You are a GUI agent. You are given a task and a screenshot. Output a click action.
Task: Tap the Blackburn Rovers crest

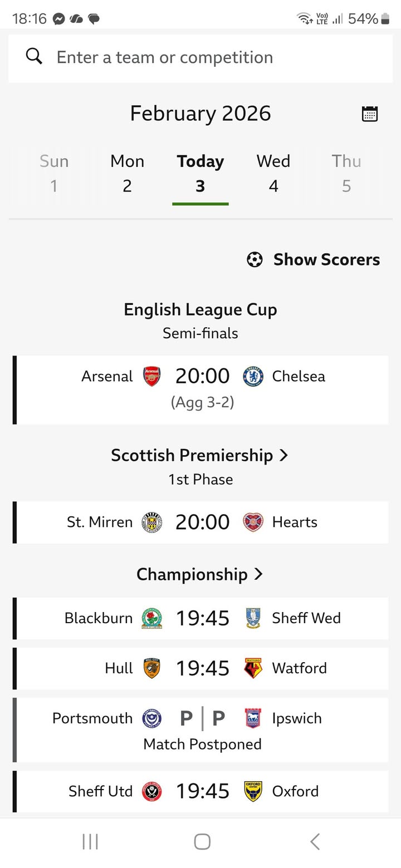[x=151, y=618]
